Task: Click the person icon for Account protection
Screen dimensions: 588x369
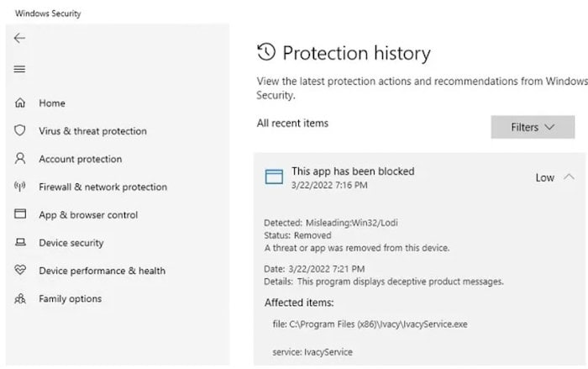Action: point(20,158)
